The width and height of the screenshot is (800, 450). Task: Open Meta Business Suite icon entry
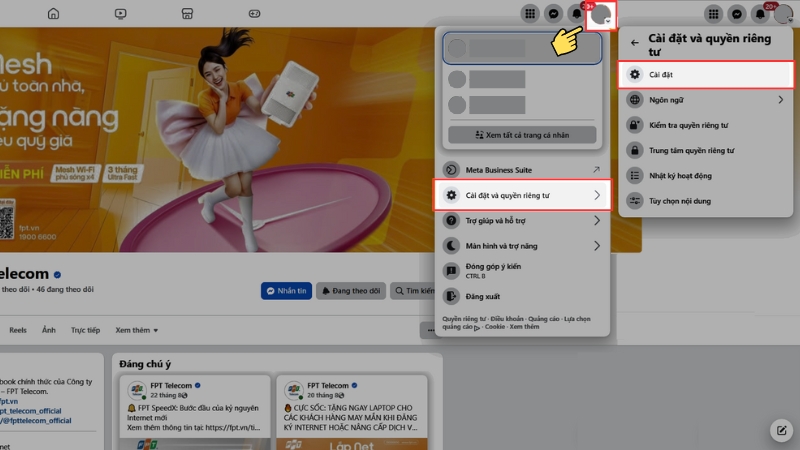(x=452, y=170)
